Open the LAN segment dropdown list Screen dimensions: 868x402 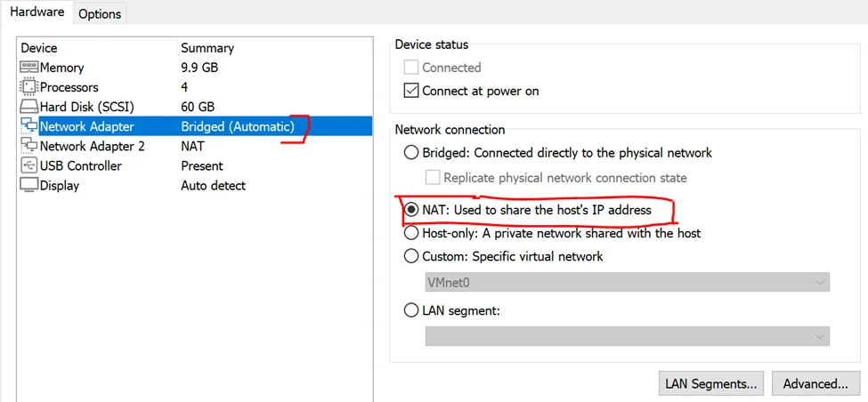(x=628, y=336)
